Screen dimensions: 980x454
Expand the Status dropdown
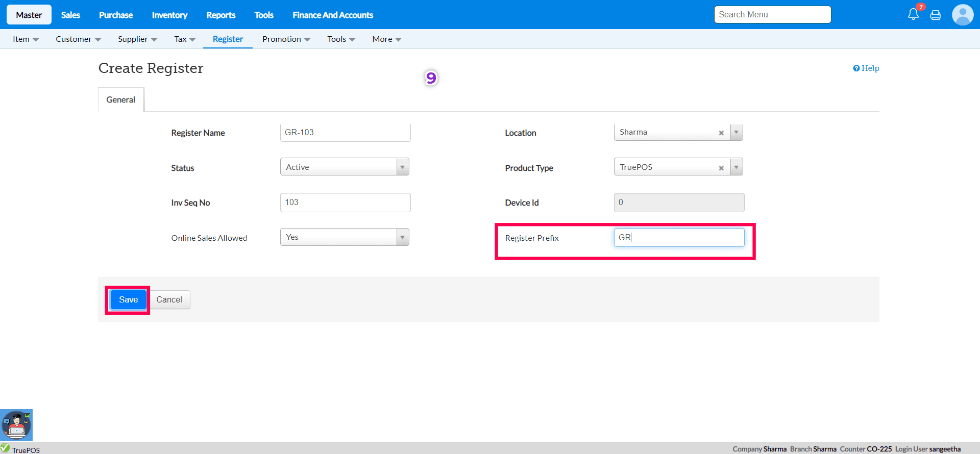[403, 167]
